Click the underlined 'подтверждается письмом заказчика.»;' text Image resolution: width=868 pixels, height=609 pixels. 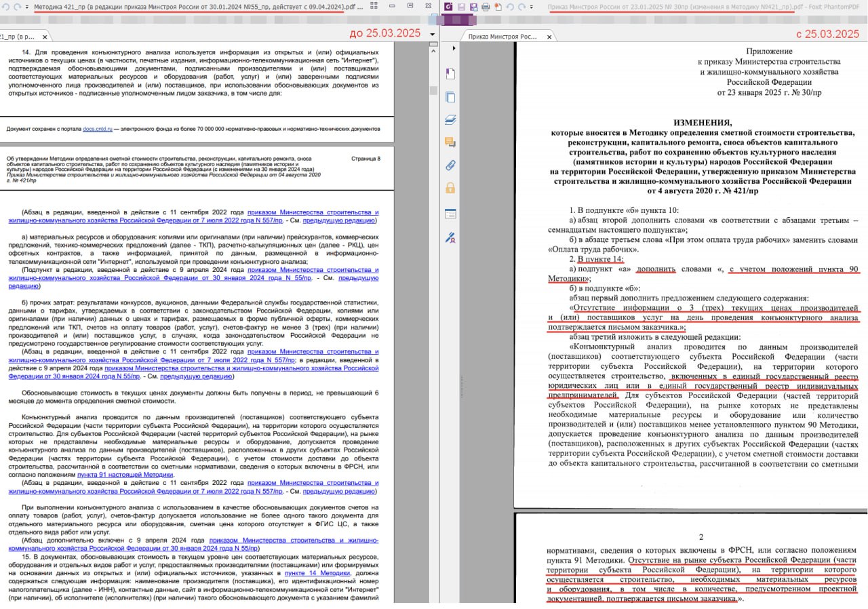617,327
